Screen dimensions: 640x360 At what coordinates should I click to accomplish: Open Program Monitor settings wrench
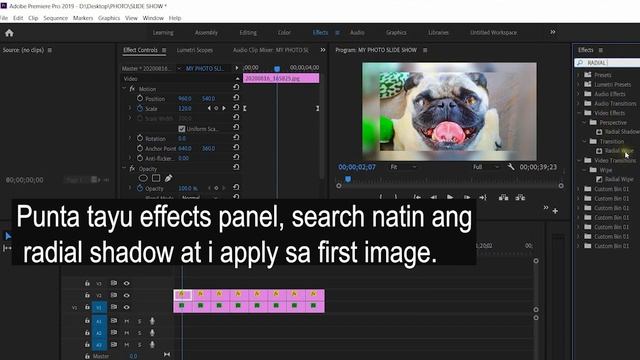coord(511,167)
